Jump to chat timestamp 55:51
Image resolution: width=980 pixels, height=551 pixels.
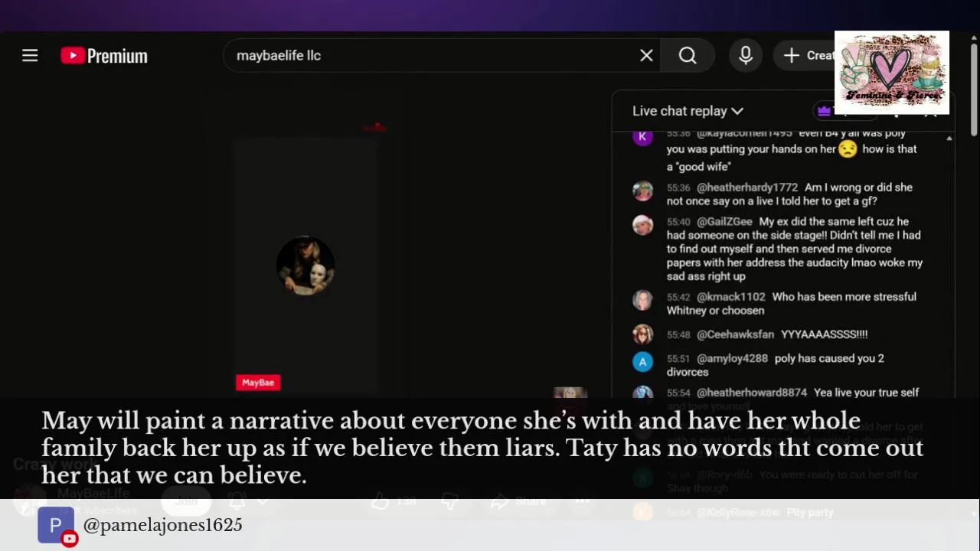678,358
